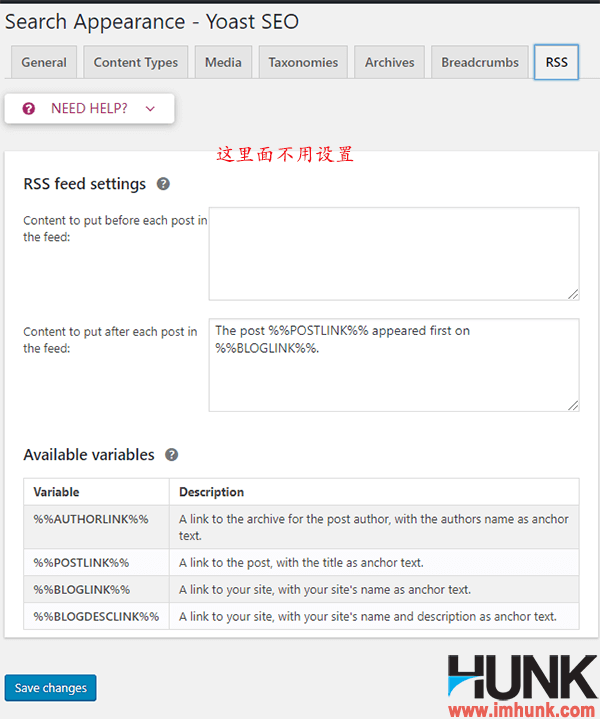Open help icon beside RSS feed settings
The image size is (600, 719).
point(163,184)
